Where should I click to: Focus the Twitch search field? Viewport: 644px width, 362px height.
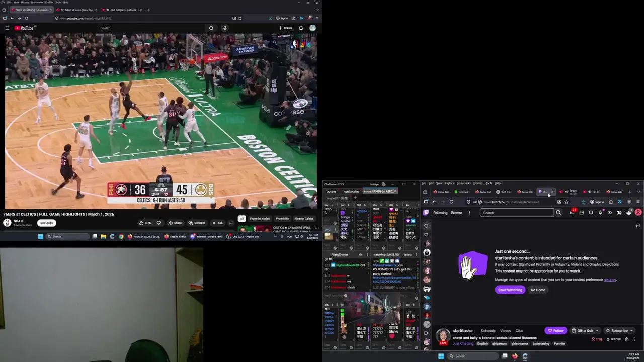[517, 213]
